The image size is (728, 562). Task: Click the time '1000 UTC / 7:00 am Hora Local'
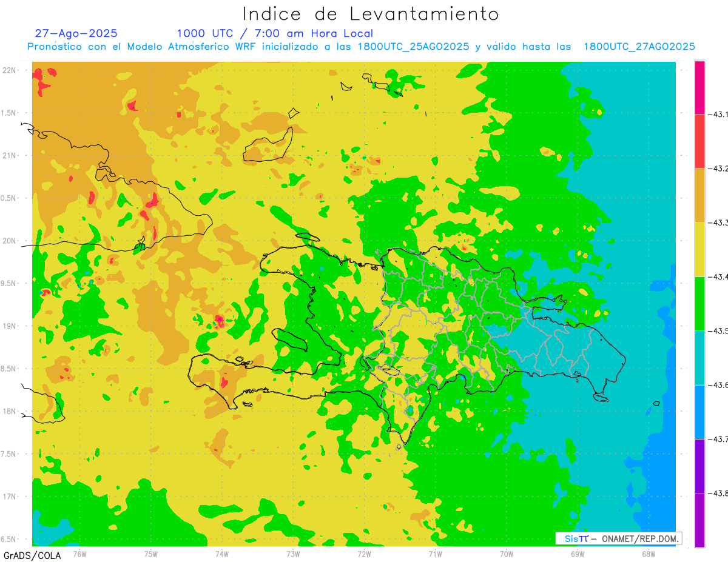click(x=275, y=33)
